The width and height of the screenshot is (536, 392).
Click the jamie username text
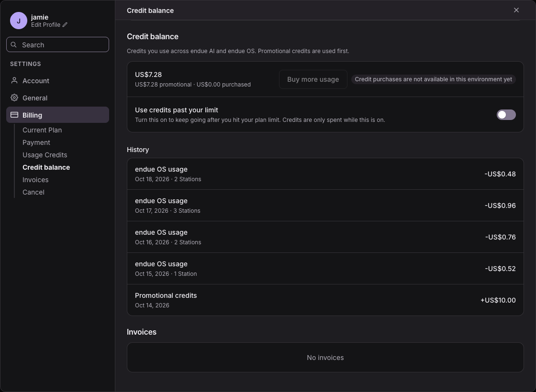tap(40, 17)
